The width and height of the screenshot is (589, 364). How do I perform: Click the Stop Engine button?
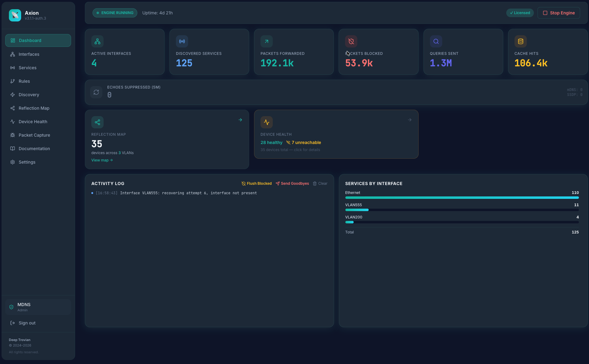[x=559, y=13]
